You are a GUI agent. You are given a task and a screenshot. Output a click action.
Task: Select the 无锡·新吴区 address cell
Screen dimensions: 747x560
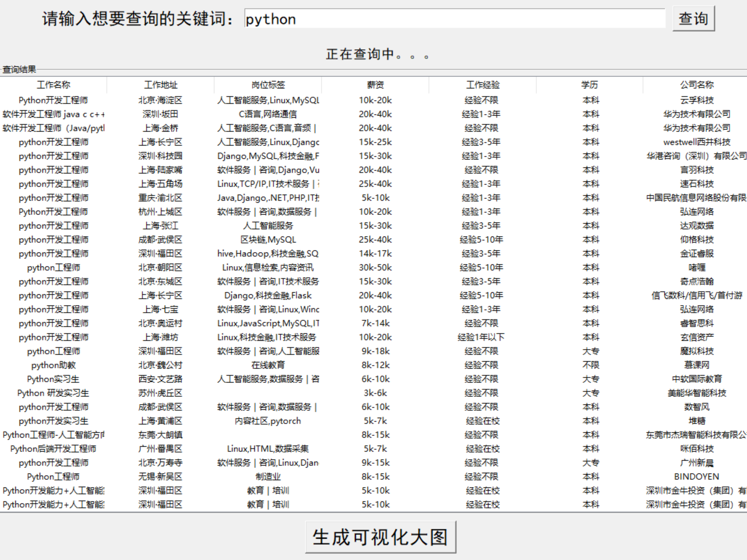(x=160, y=476)
